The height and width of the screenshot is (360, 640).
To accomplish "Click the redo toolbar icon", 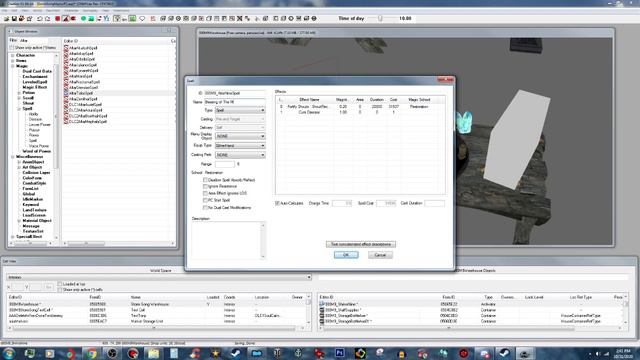I will coord(47,18).
